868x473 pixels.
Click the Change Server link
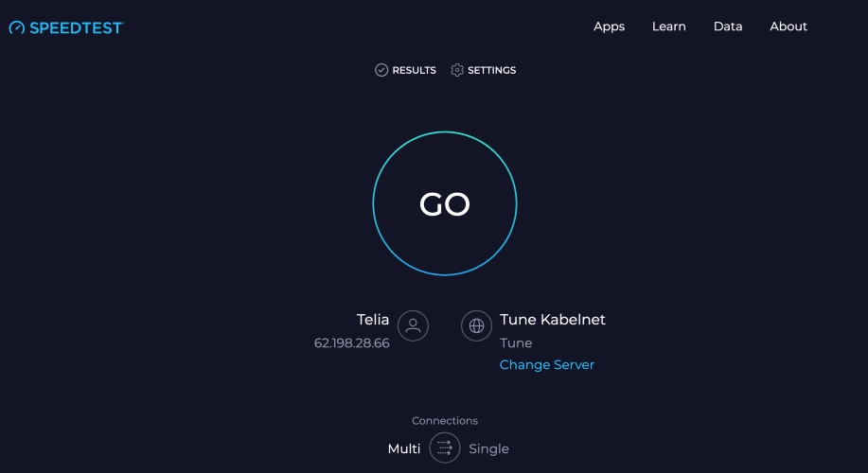click(547, 365)
